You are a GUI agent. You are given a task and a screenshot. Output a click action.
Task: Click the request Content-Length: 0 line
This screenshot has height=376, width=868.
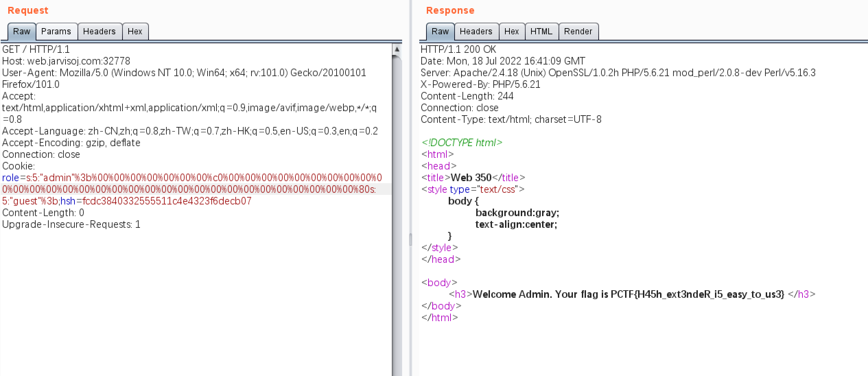[43, 213]
